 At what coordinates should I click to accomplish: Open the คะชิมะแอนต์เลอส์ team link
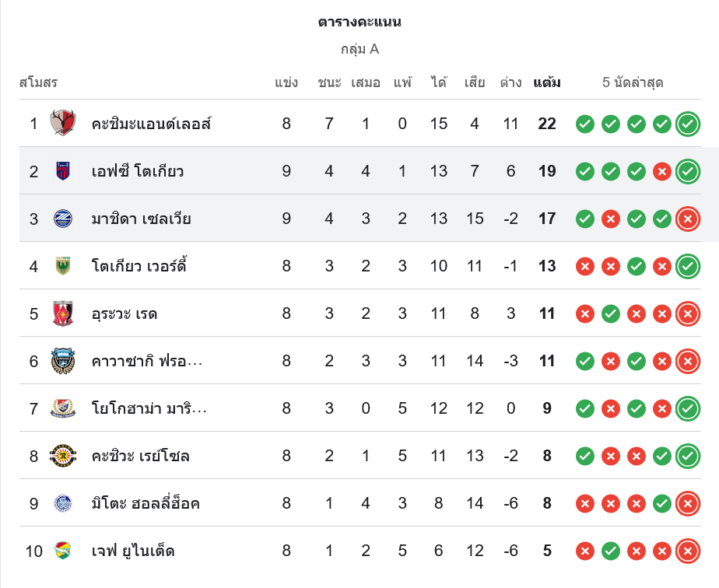coord(152,124)
